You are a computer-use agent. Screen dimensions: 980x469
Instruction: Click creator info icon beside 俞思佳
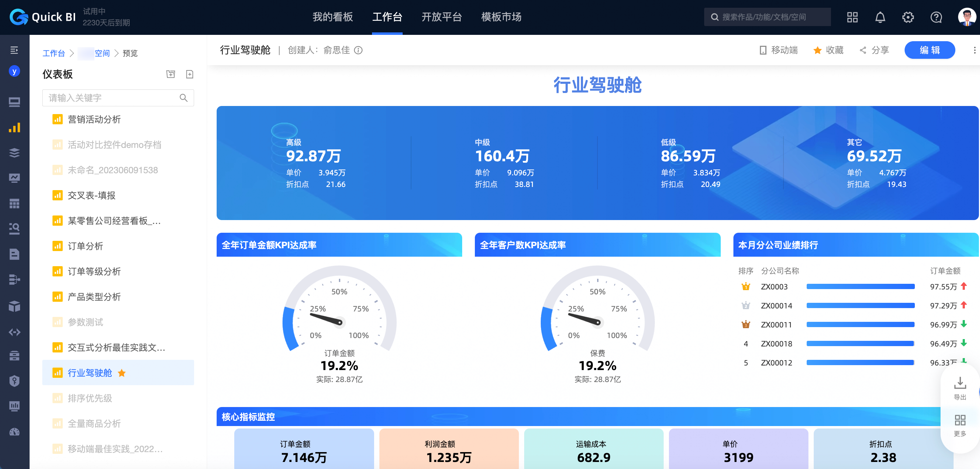(x=358, y=50)
